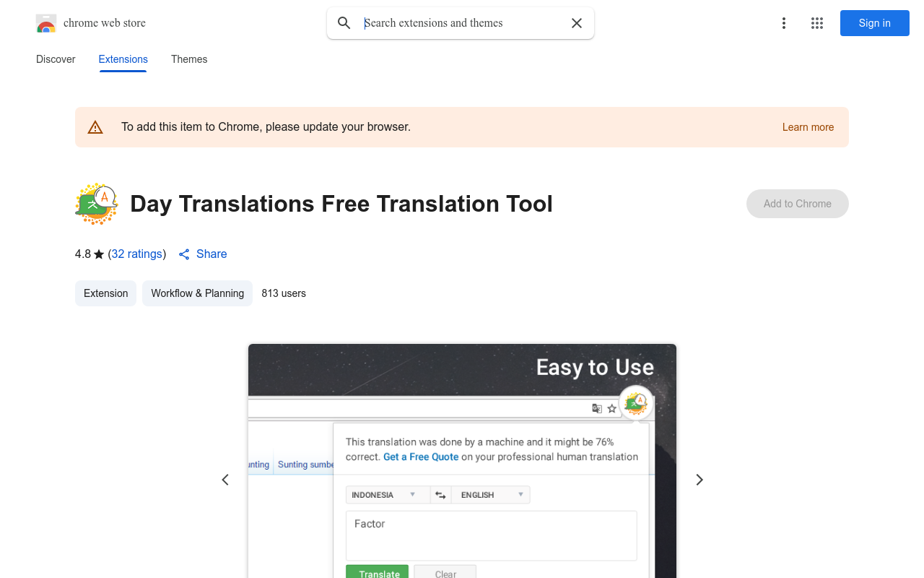The width and height of the screenshot is (924, 578).
Task: Clear the search box with X
Action: [x=577, y=23]
